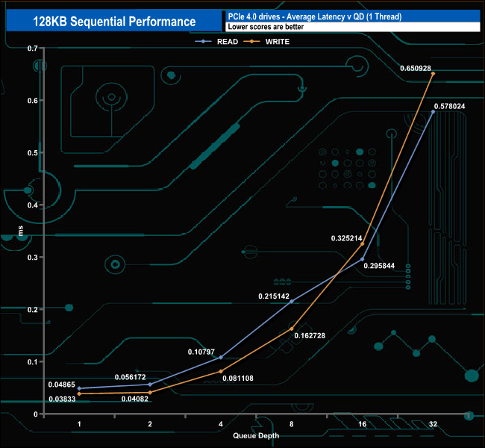Select the 0.03833 write value label
This screenshot has width=485, height=448.
click(62, 399)
